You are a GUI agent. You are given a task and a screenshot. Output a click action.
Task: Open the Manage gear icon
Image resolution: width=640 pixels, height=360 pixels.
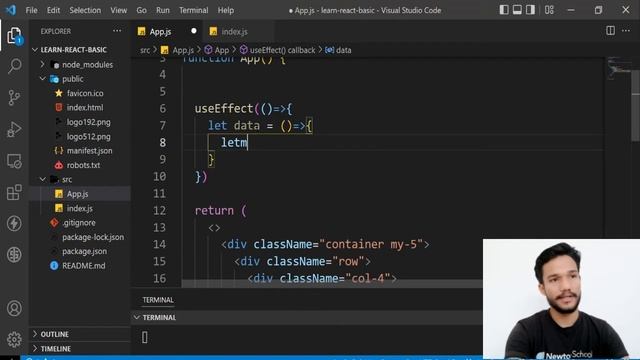(14, 339)
